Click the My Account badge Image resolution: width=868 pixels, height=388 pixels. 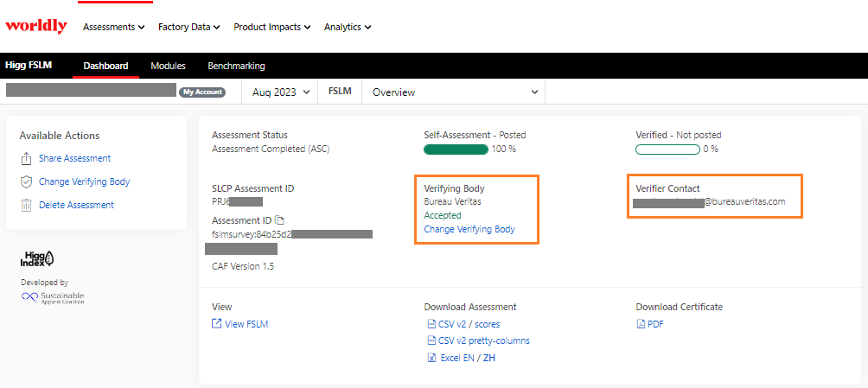(202, 92)
